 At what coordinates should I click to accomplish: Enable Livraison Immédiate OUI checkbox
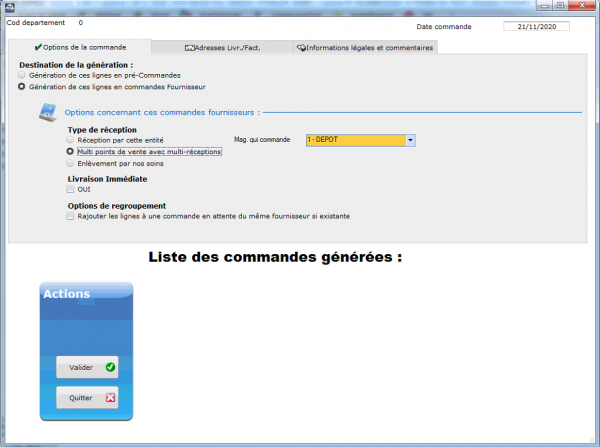pos(70,189)
